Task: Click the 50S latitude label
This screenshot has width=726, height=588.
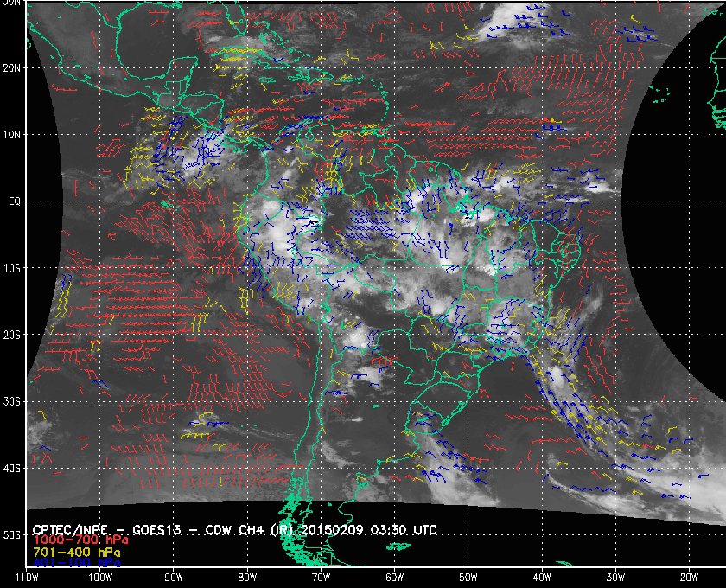Action: point(11,534)
